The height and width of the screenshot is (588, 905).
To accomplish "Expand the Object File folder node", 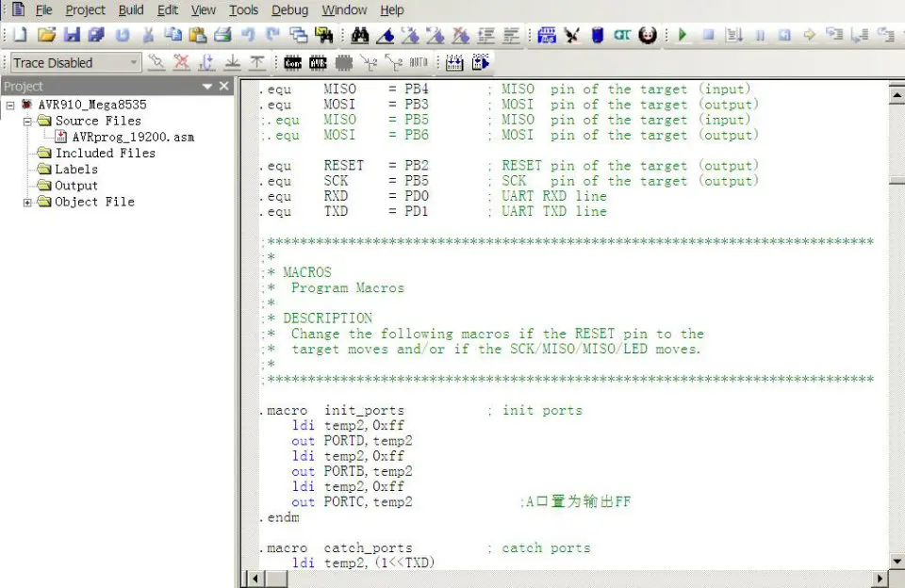I will click(x=27, y=203).
